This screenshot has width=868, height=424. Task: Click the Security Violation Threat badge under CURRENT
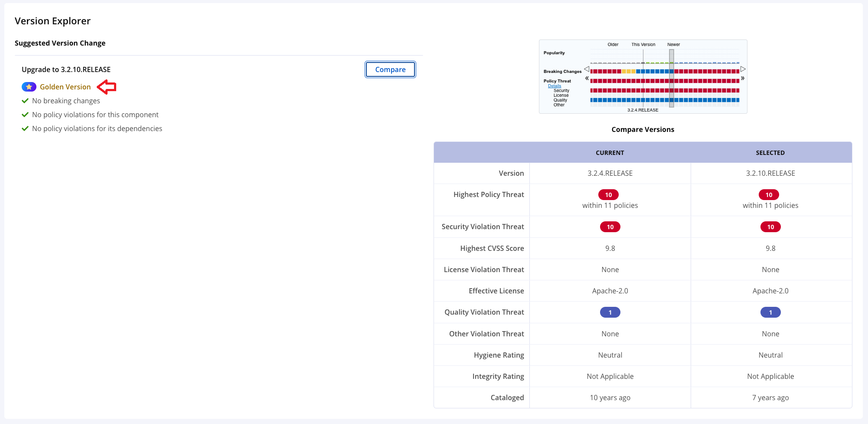click(x=610, y=227)
